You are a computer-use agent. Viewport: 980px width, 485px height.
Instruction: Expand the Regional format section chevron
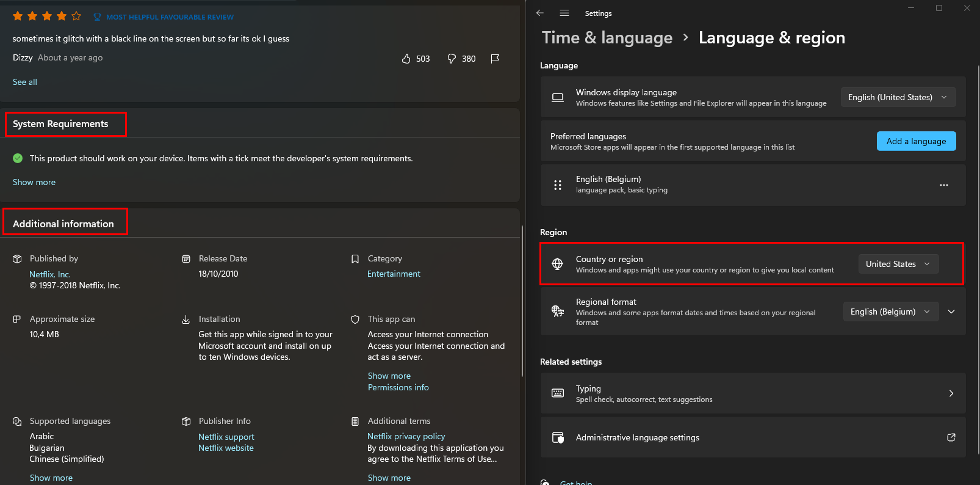tap(951, 312)
